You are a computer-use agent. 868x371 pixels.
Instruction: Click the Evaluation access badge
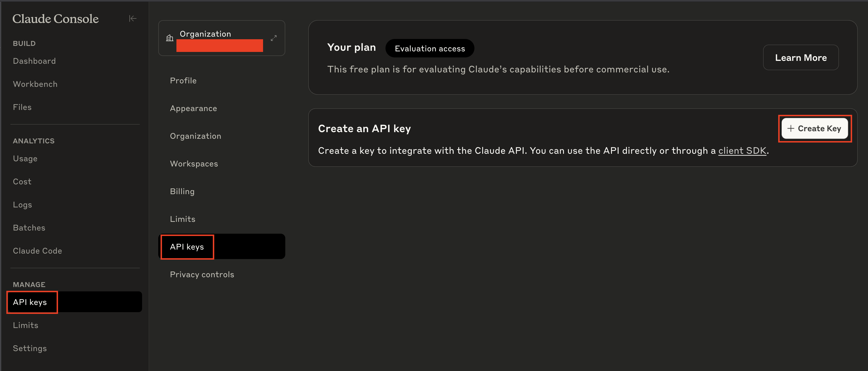[x=430, y=48]
